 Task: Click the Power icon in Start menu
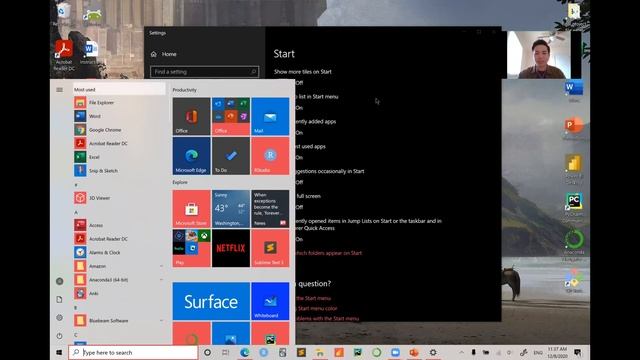point(60,336)
